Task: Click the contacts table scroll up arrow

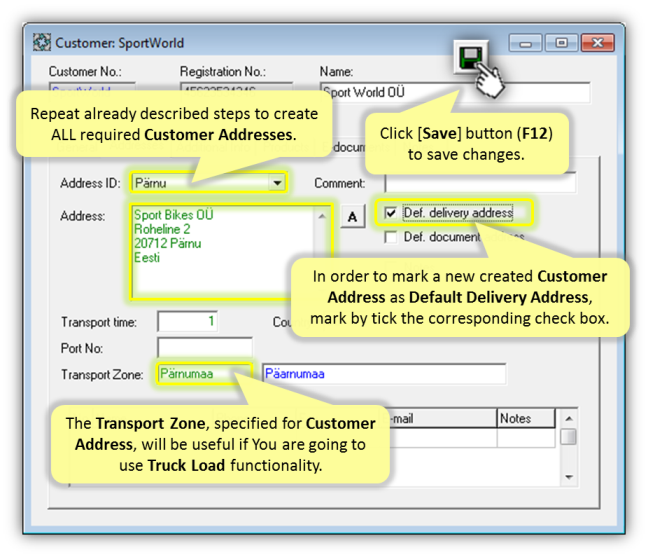Action: point(569,418)
